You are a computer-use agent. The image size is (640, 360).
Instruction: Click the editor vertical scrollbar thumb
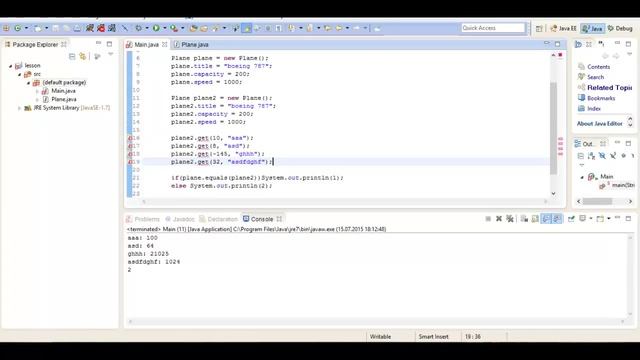[553, 129]
